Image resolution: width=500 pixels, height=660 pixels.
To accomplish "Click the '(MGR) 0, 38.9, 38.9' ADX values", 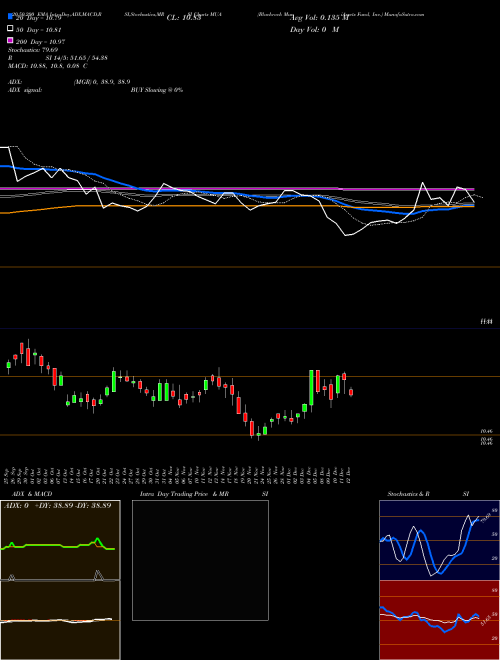I will pos(101,82).
